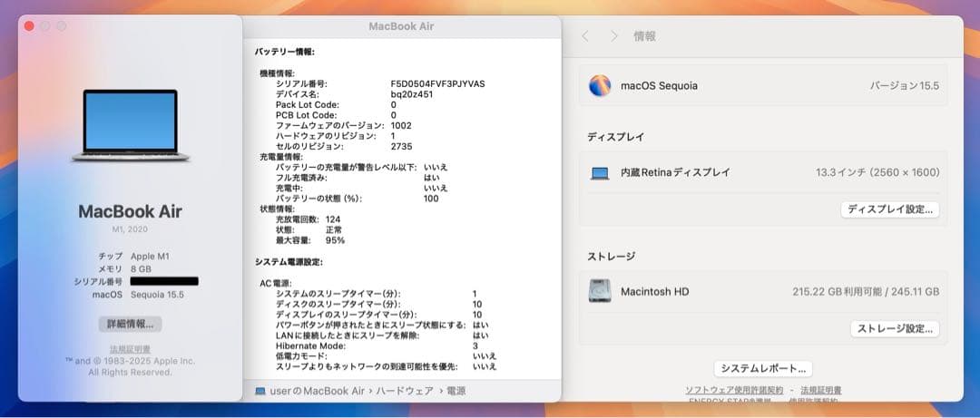Image resolution: width=980 pixels, height=418 pixels.
Task: Click the 機種情報 heading
Action: click(278, 73)
